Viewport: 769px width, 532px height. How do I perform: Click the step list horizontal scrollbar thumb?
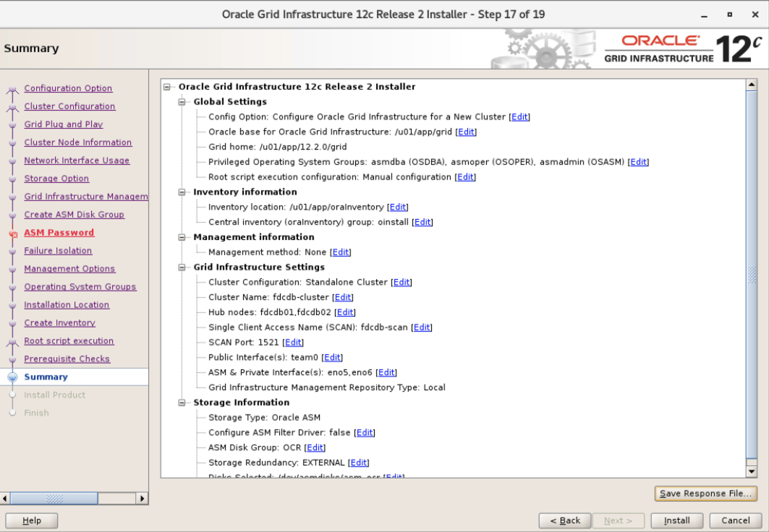click(x=54, y=499)
